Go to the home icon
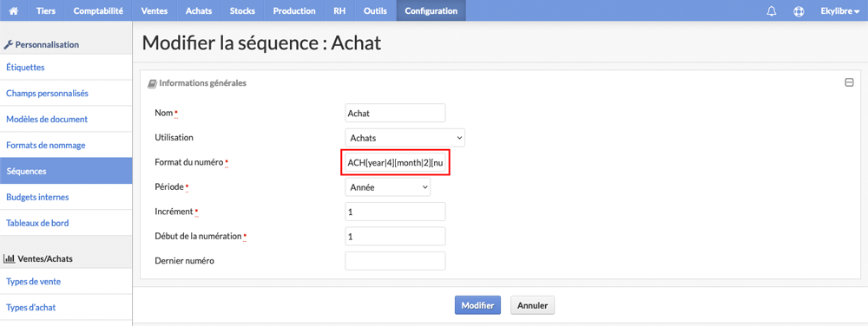The width and height of the screenshot is (868, 326). coord(14,10)
